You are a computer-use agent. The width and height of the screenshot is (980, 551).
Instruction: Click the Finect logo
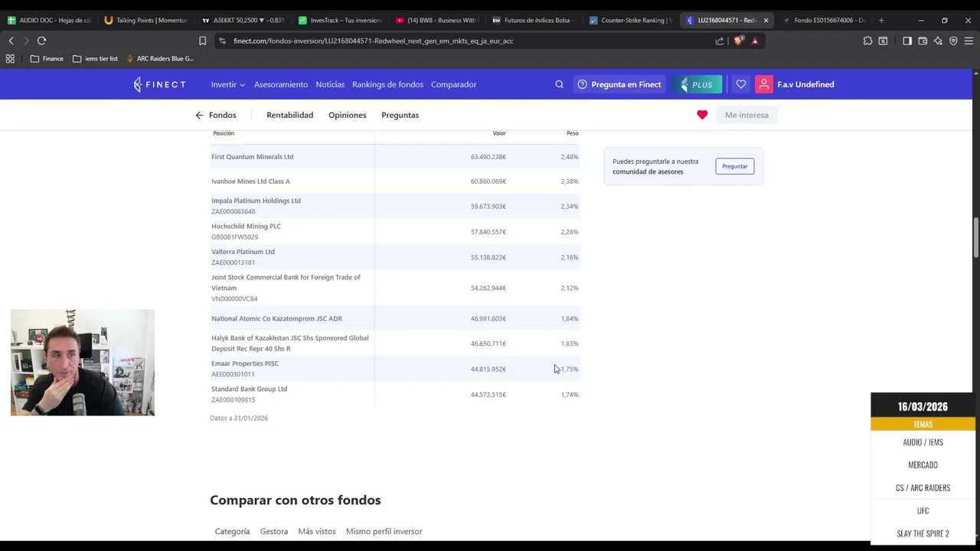[x=159, y=84]
